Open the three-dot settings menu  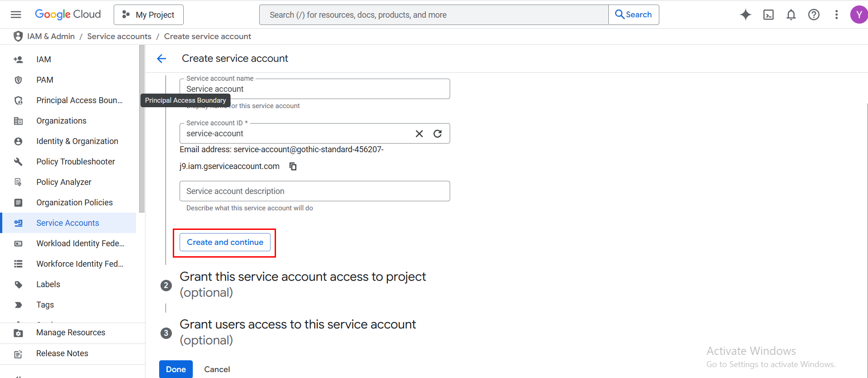(x=836, y=15)
